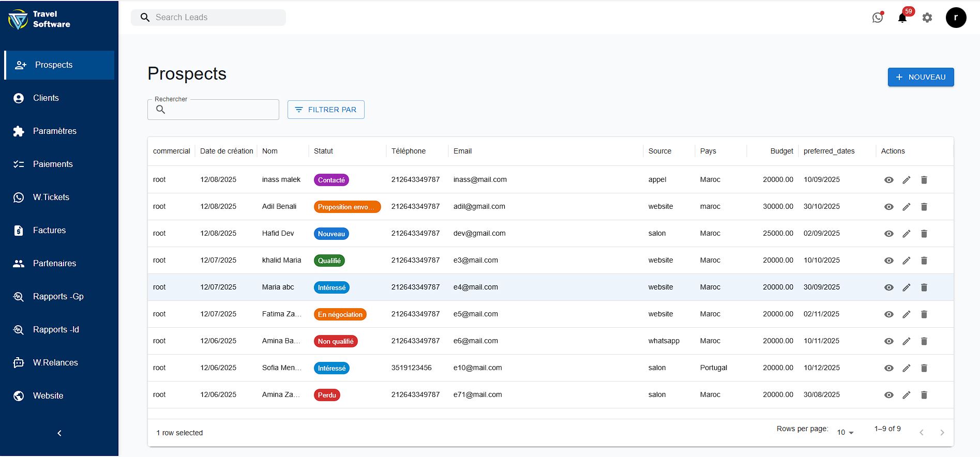The height and width of the screenshot is (457, 980).
Task: Edit the inass malek prospect row
Action: (907, 180)
